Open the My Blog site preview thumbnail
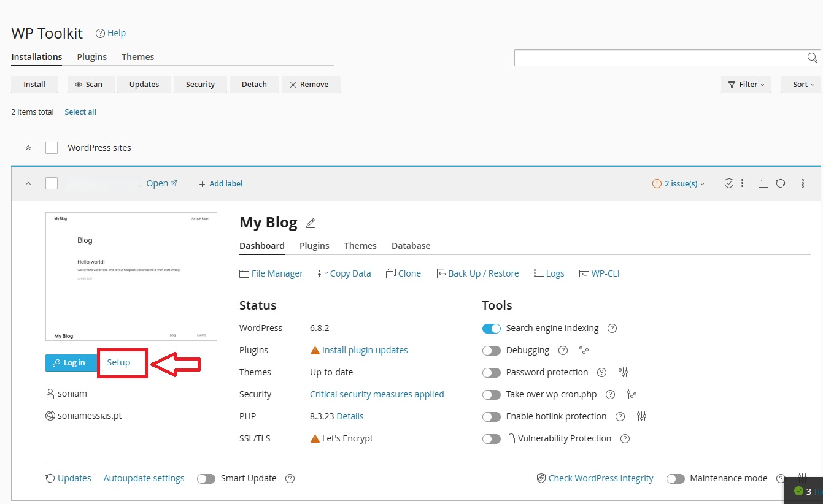This screenshot has width=823, height=504. pos(131,277)
